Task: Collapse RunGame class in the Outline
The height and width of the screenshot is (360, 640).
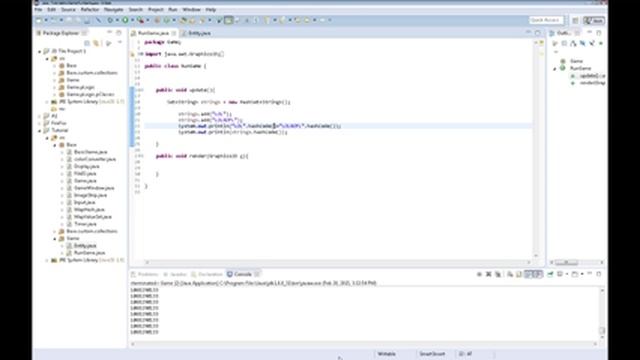Action: pyautogui.click(x=555, y=69)
